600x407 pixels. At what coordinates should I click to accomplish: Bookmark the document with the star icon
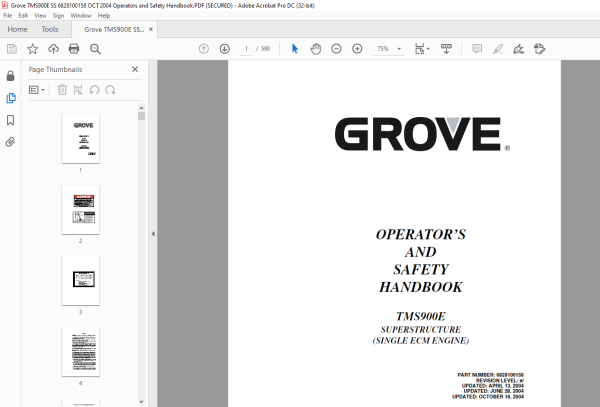[33, 49]
